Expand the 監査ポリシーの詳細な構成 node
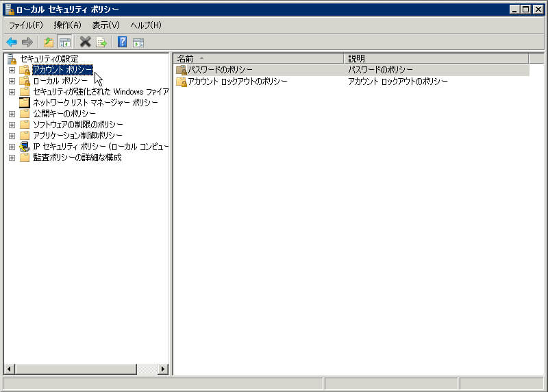This screenshot has height=392, width=548. (12, 158)
